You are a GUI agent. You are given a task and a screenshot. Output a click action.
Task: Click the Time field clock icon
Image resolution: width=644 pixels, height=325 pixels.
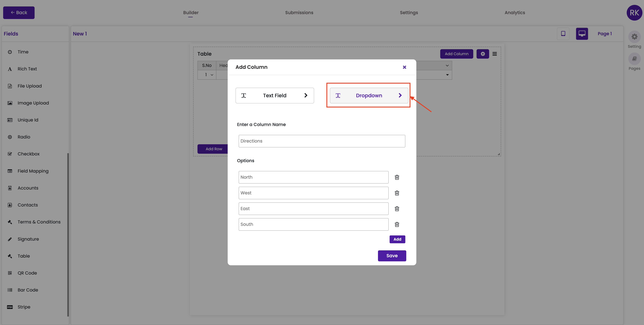coord(10,52)
